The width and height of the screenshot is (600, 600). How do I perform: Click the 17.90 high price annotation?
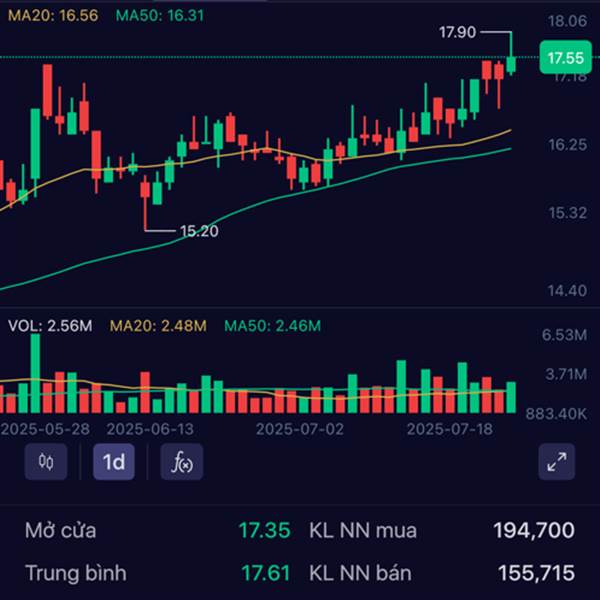click(457, 32)
